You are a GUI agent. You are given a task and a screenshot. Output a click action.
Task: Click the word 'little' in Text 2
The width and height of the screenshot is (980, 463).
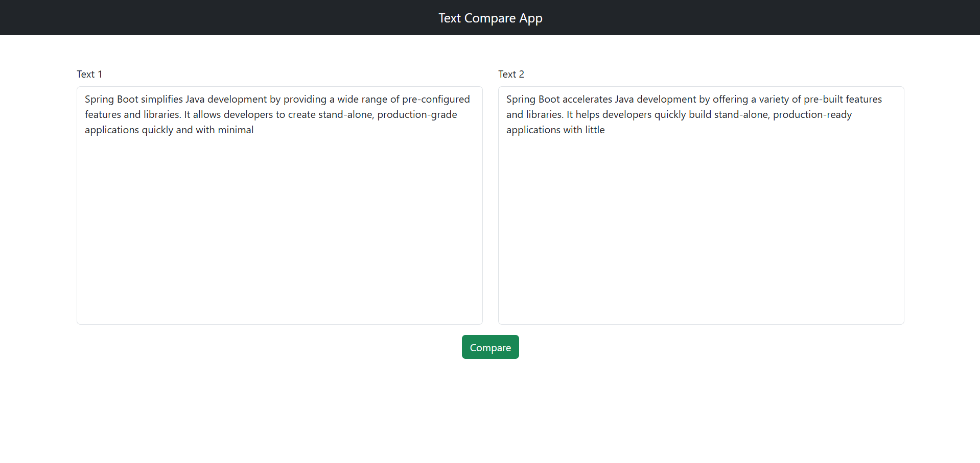[595, 130]
